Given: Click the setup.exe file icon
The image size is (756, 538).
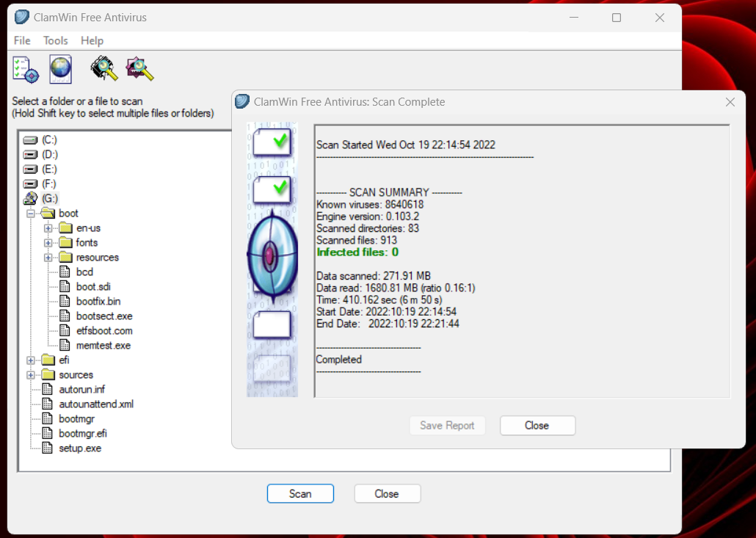Looking at the screenshot, I should pos(47,448).
